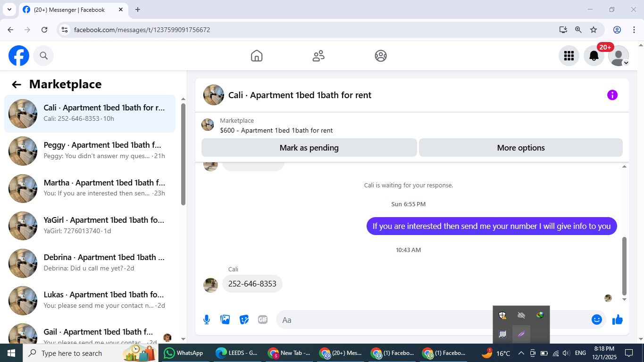The height and width of the screenshot is (362, 644).
Task: Open the Martha conversation
Action: click(x=90, y=188)
